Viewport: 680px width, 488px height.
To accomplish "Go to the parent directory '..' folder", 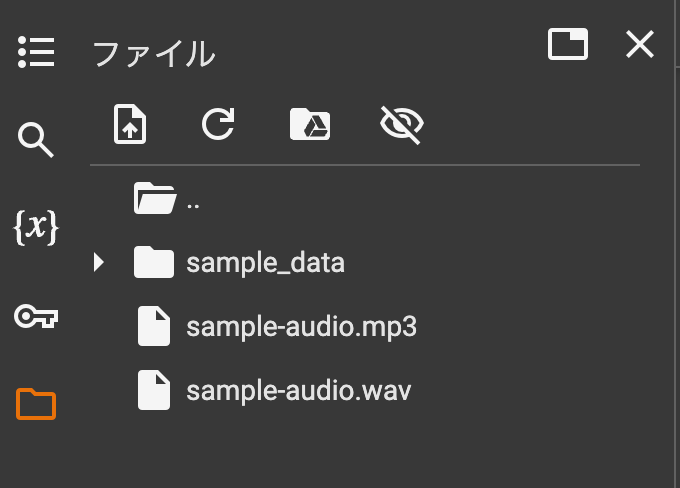I will click(193, 205).
